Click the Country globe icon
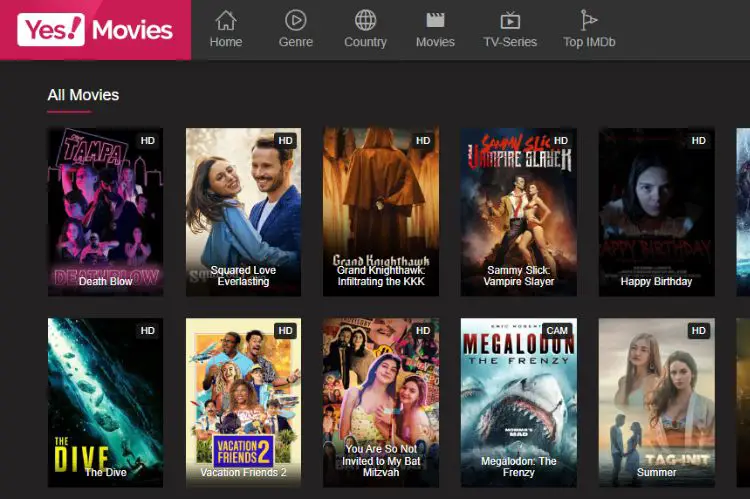Viewport: 750px width, 499px height. pos(365,21)
